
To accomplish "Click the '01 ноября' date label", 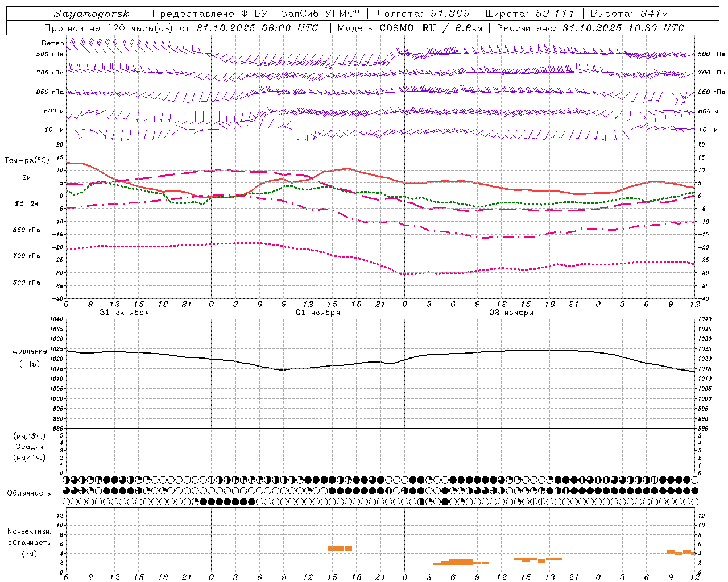I will 318,313.
